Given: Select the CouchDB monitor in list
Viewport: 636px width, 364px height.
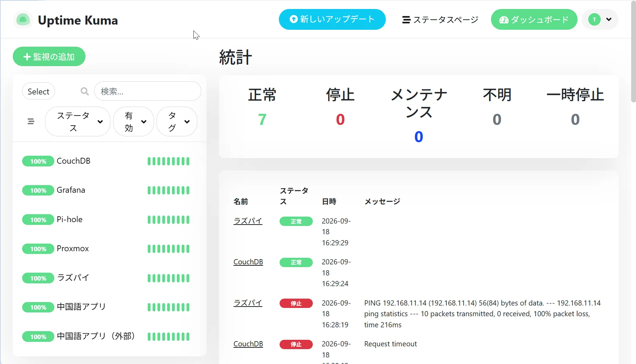Looking at the screenshot, I should click(x=110, y=161).
